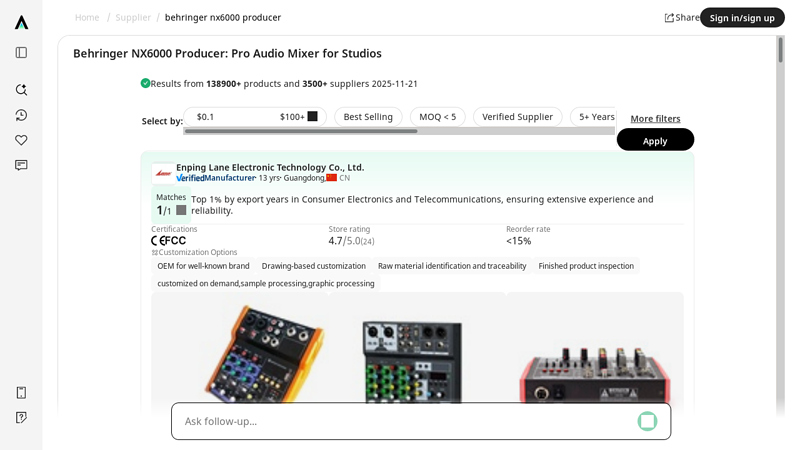Click customized on demand,sample processing tag

[266, 283]
